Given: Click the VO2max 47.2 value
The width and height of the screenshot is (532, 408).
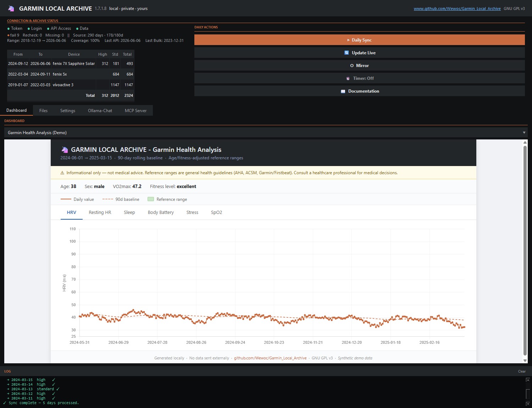Looking at the screenshot, I should 137,187.
